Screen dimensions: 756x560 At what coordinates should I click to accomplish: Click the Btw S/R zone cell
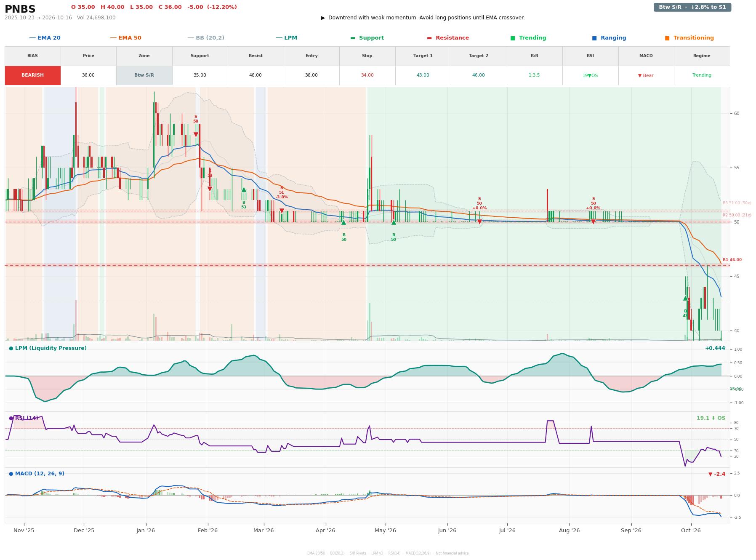(144, 75)
